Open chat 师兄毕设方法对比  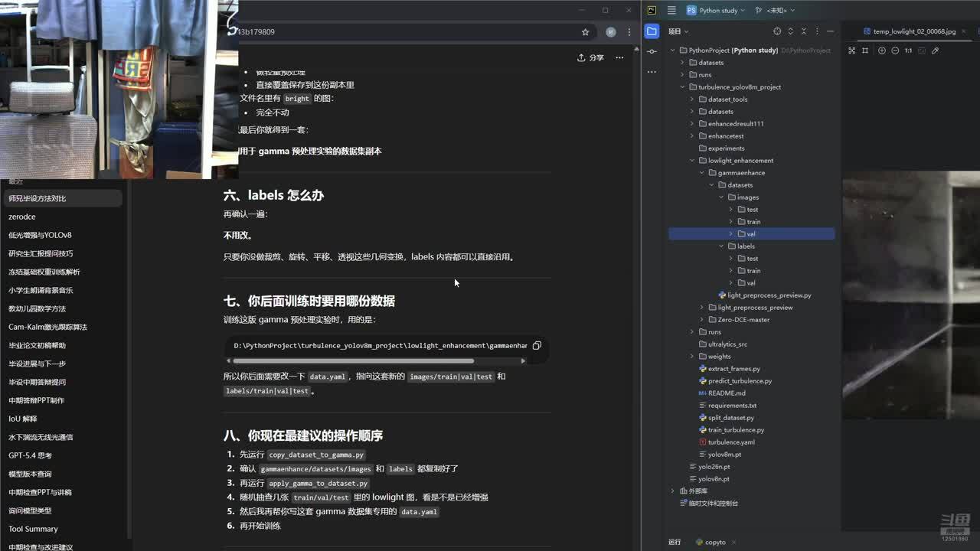(64, 198)
